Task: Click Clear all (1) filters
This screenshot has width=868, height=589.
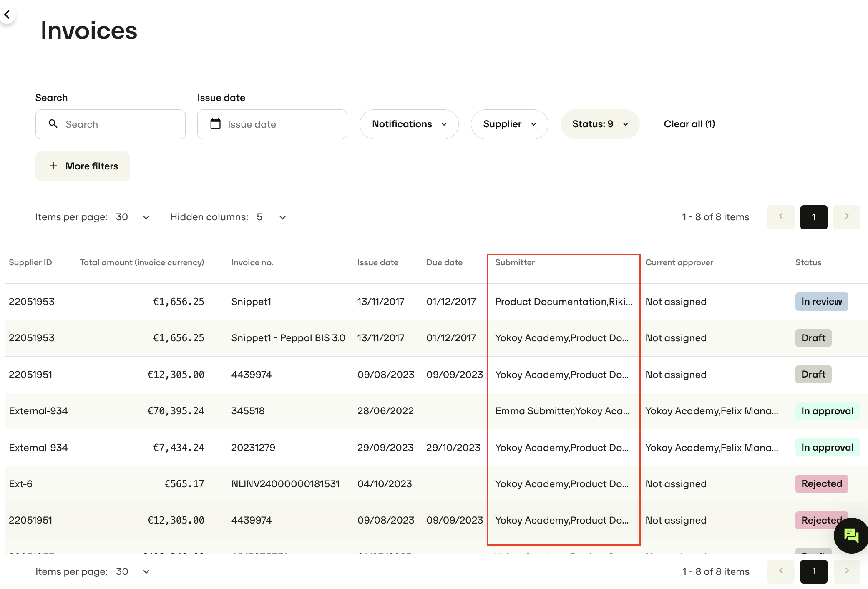Action: [x=689, y=124]
